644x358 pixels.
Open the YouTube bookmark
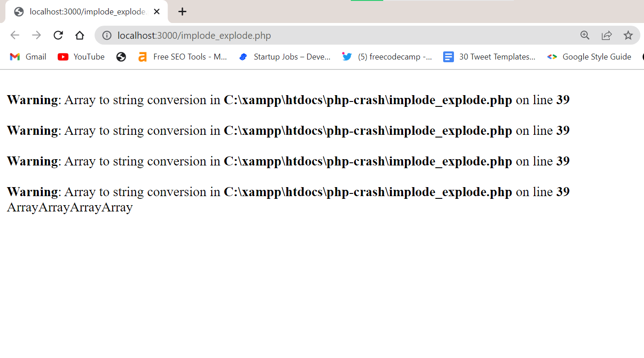coord(81,57)
